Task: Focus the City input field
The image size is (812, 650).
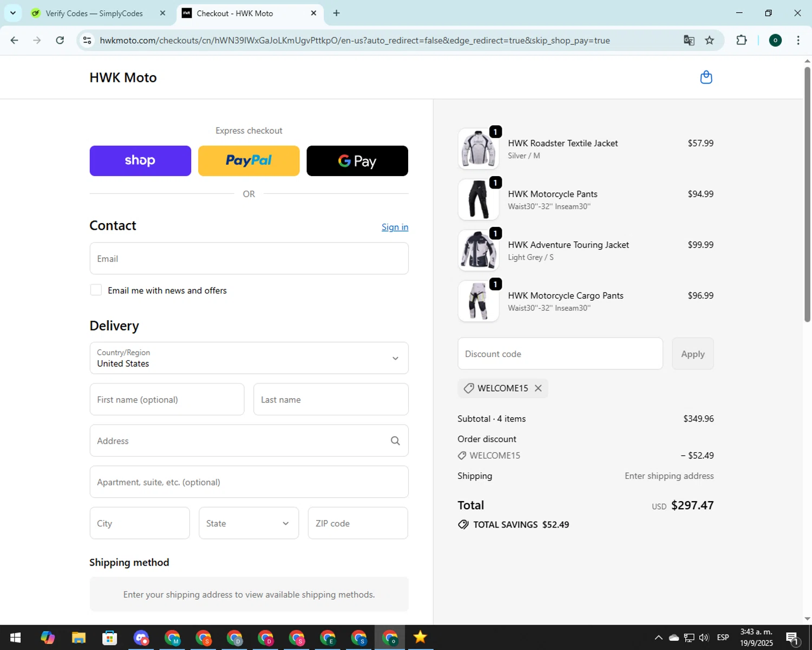Action: click(x=140, y=523)
